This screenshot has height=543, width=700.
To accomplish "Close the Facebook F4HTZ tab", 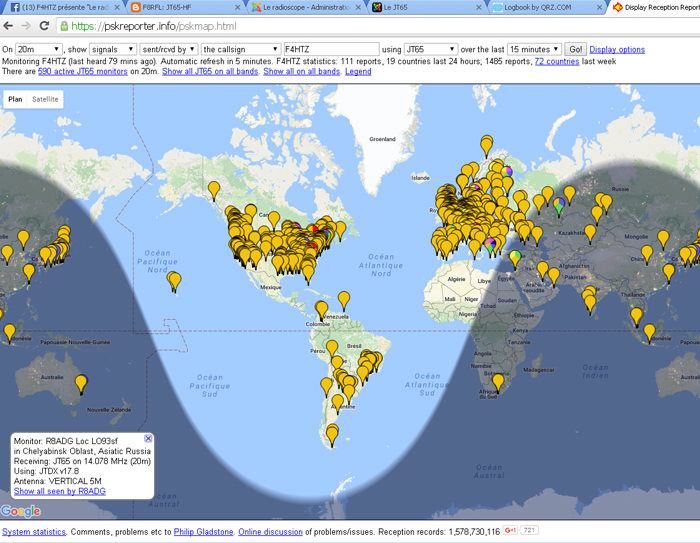I will (x=117, y=8).
